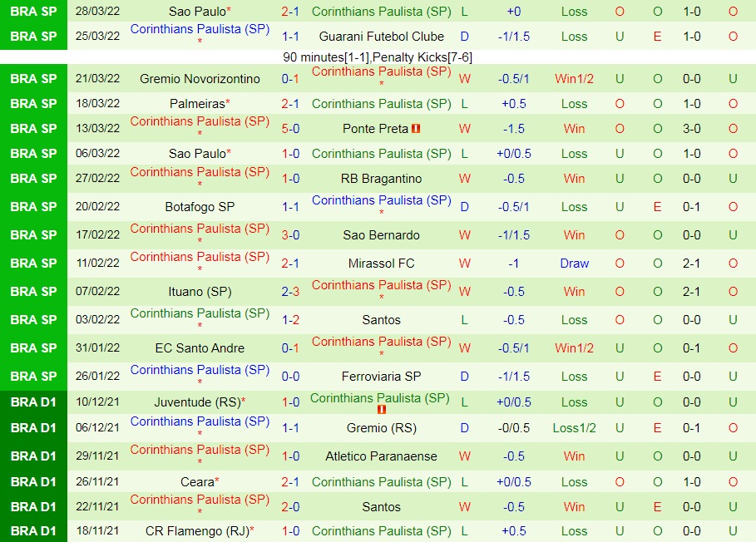Viewport: 756px width, 542px height.
Task: Click +0.5 handicap in Palmeiras row
Action: click(x=514, y=104)
